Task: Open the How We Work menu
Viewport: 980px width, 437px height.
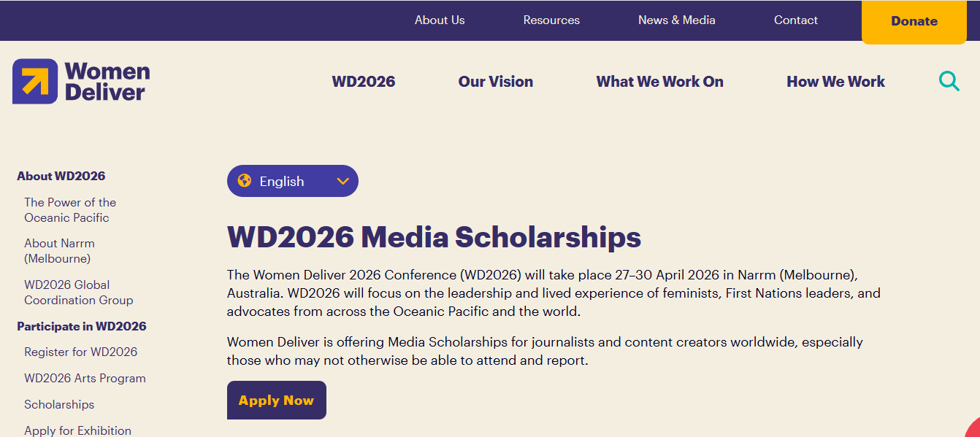Action: [835, 82]
